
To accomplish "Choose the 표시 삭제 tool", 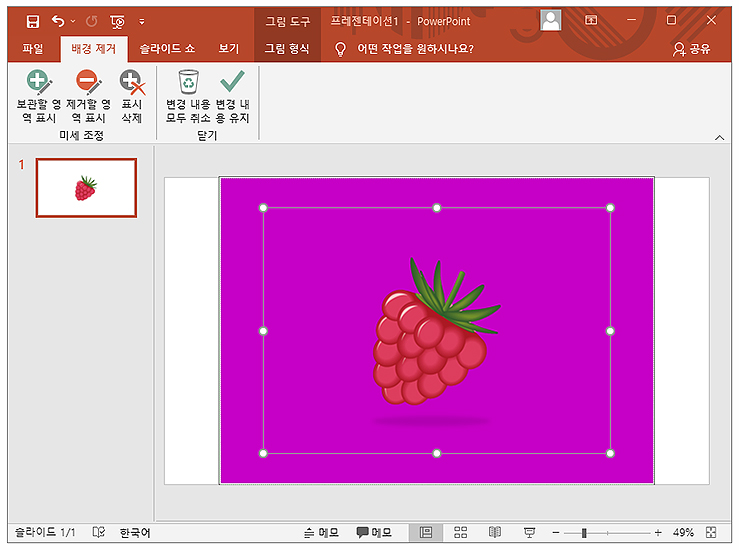I will click(132, 97).
